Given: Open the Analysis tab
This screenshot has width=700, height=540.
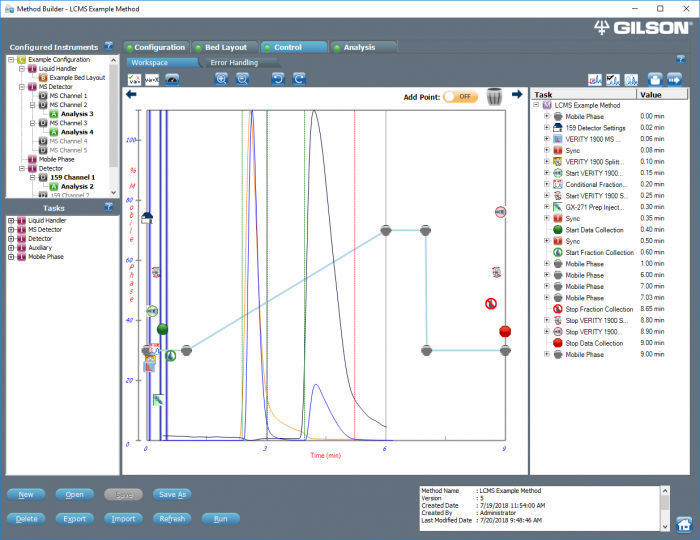Looking at the screenshot, I should (x=364, y=47).
